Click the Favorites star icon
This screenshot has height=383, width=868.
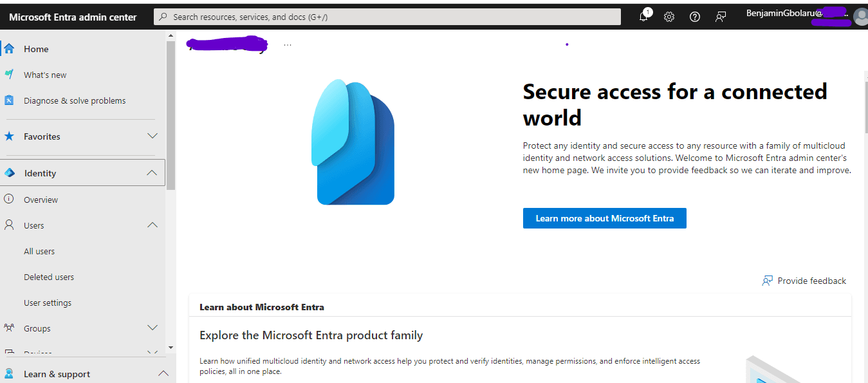pyautogui.click(x=9, y=136)
